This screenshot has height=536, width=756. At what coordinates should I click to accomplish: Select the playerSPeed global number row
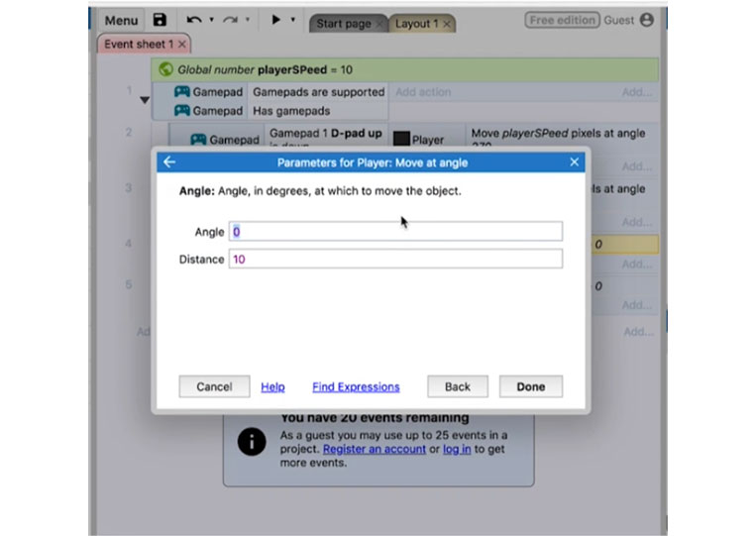coord(404,69)
